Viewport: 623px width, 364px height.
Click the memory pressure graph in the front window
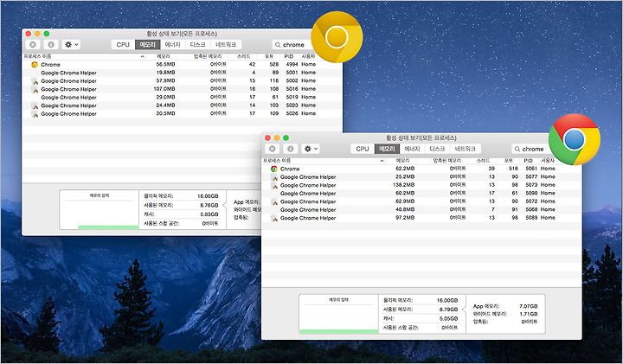[338, 315]
